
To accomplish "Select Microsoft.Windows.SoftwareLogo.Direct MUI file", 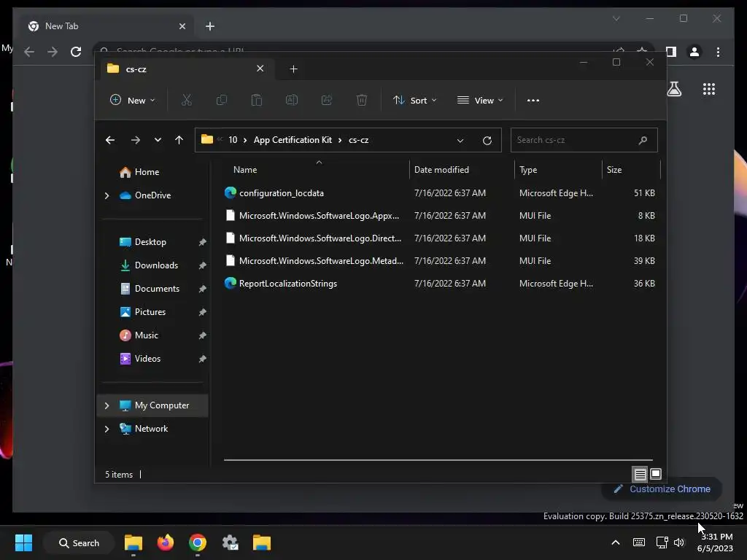I will coord(440,238).
